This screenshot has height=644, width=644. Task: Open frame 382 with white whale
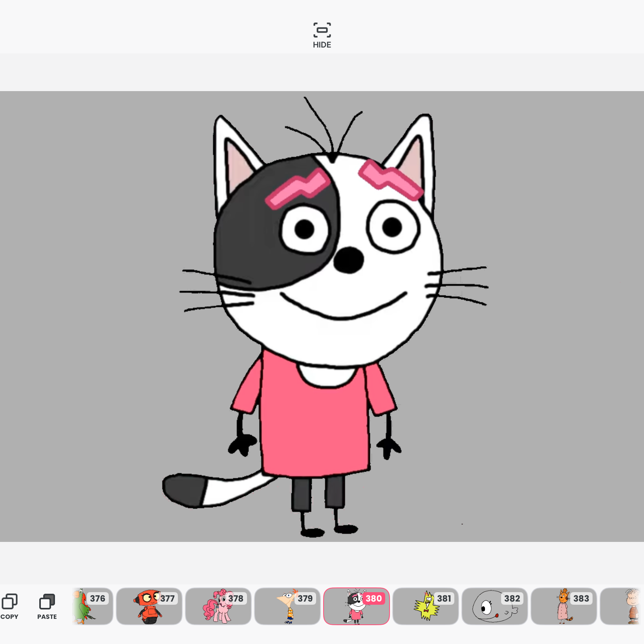pos(495,606)
